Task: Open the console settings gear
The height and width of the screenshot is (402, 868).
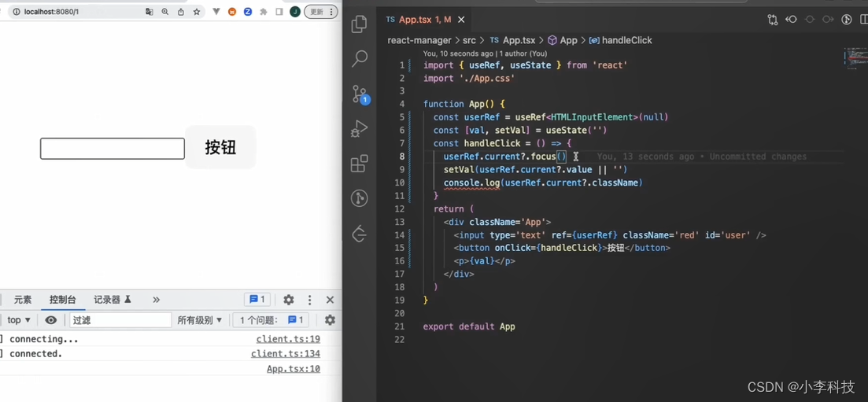Action: click(x=330, y=320)
